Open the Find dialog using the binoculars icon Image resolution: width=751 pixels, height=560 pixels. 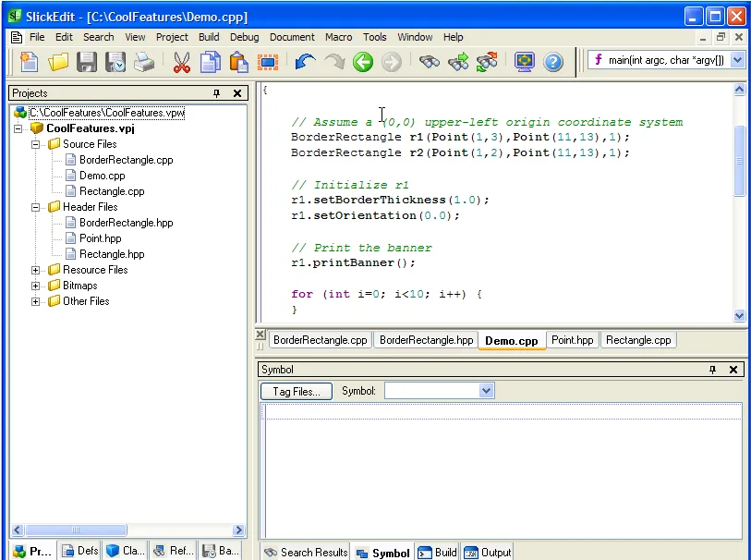[428, 62]
